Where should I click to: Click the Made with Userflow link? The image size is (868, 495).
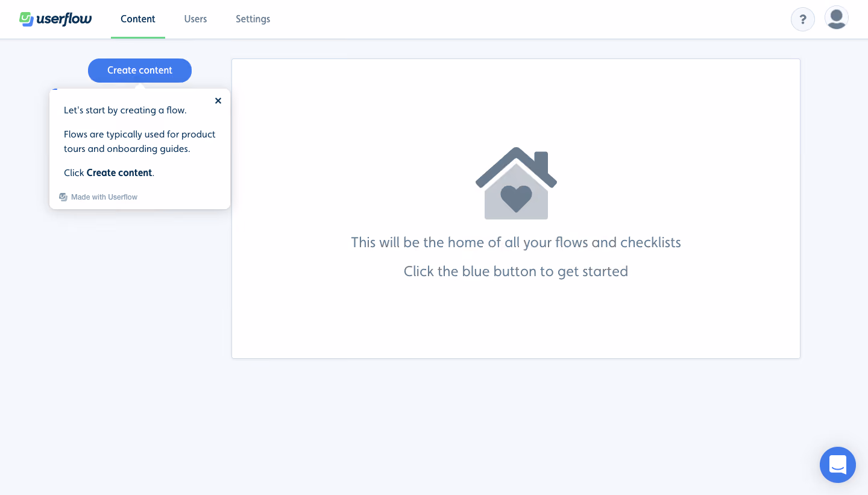[98, 197]
